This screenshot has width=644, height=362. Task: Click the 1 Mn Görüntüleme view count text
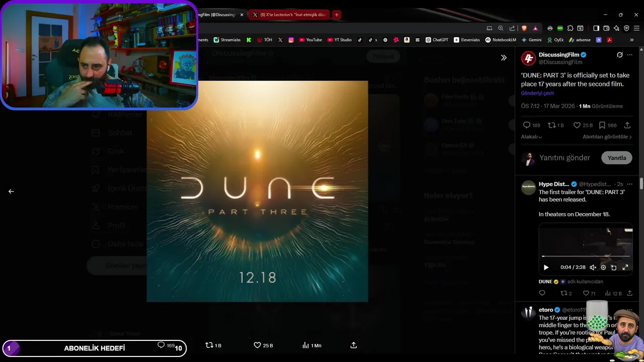point(601,106)
